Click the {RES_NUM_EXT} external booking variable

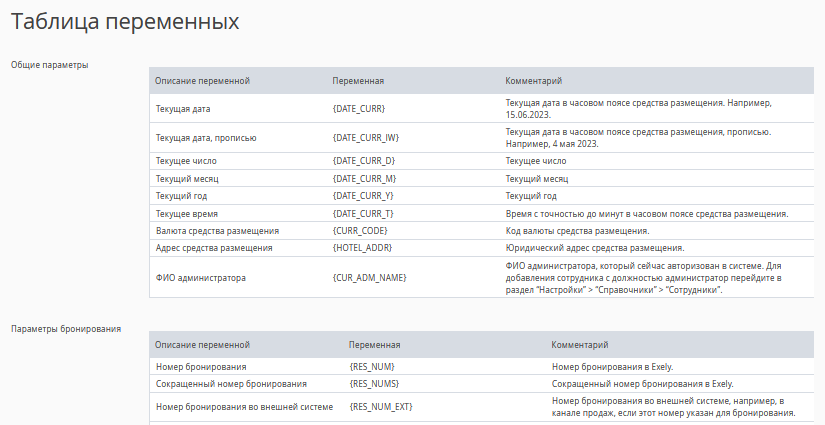pos(381,406)
